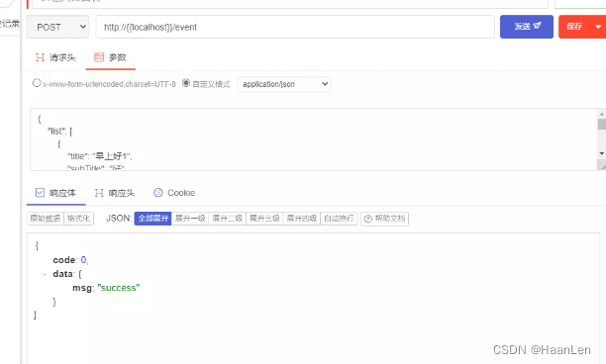Switch to the Cookie tab
Viewport: 606px width, 364px height.
(174, 193)
